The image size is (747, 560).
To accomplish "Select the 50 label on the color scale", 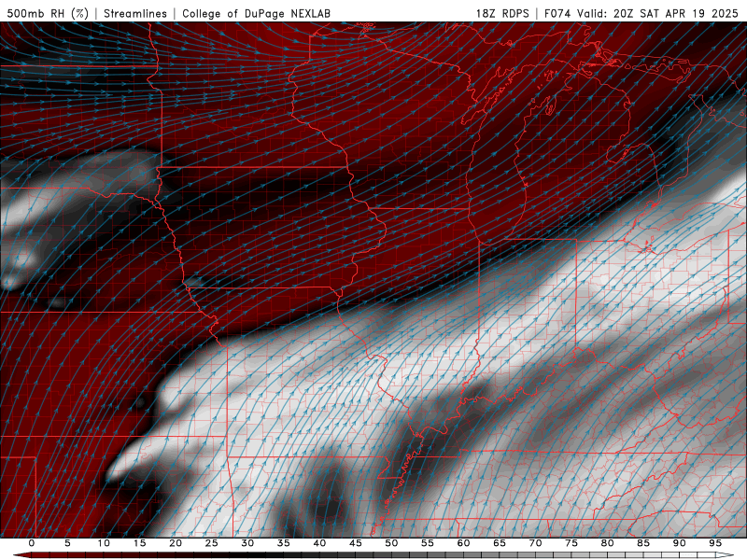I will [391, 543].
